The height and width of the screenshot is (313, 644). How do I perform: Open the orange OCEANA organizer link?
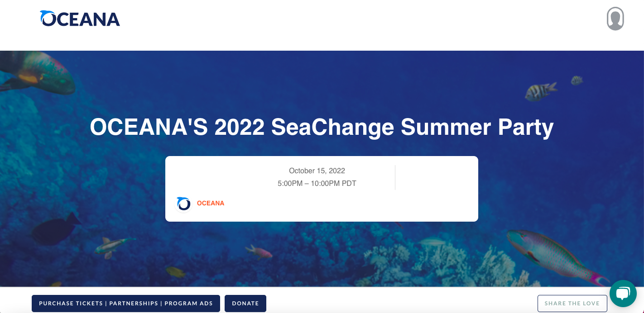(211, 204)
